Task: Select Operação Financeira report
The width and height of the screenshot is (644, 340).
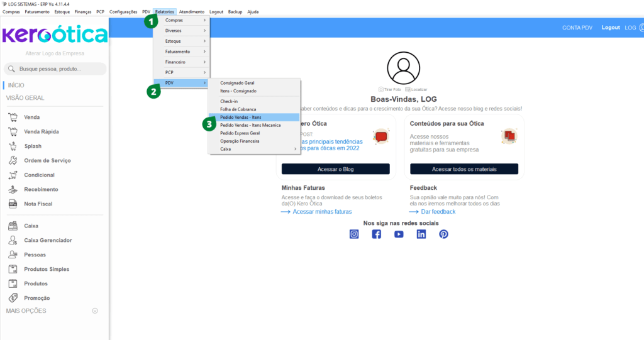Action: (x=254, y=141)
